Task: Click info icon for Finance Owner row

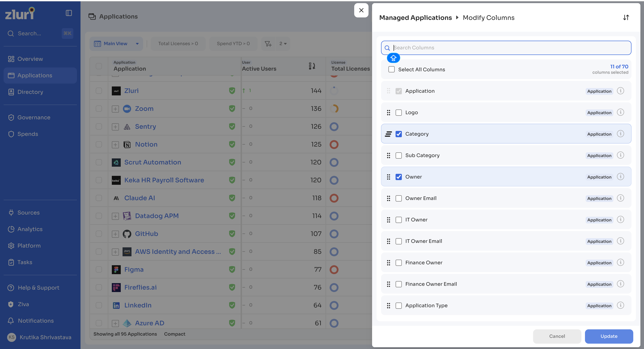Action: pos(620,262)
